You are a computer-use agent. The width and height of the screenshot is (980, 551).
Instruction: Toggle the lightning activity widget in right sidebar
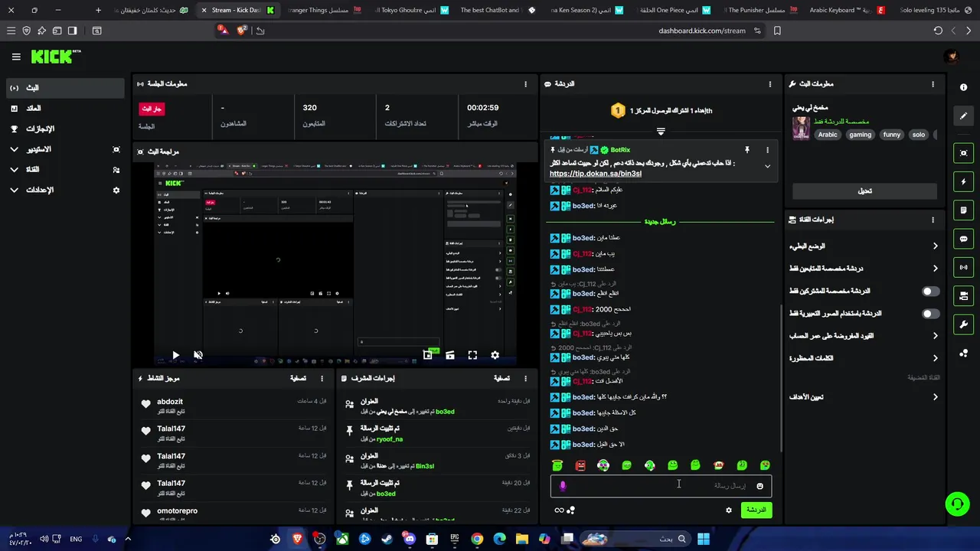(x=963, y=182)
